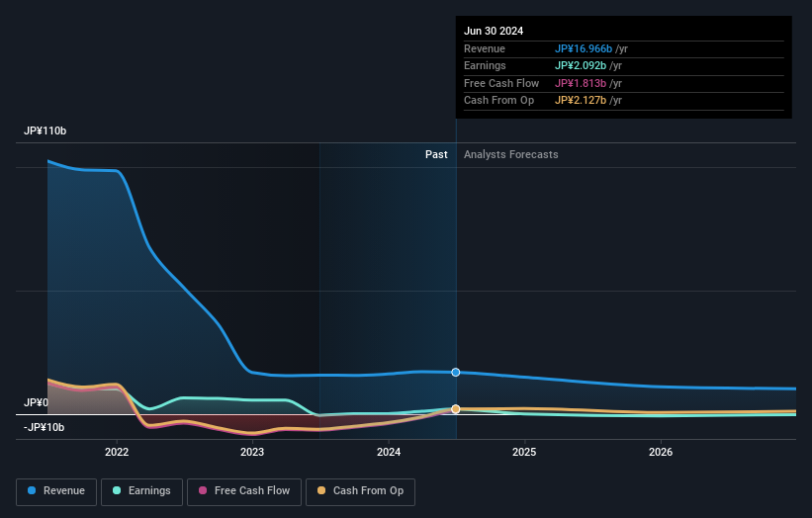Click the 'Revenue' row label in tooltip
This screenshot has width=812, height=518.
tap(485, 48)
